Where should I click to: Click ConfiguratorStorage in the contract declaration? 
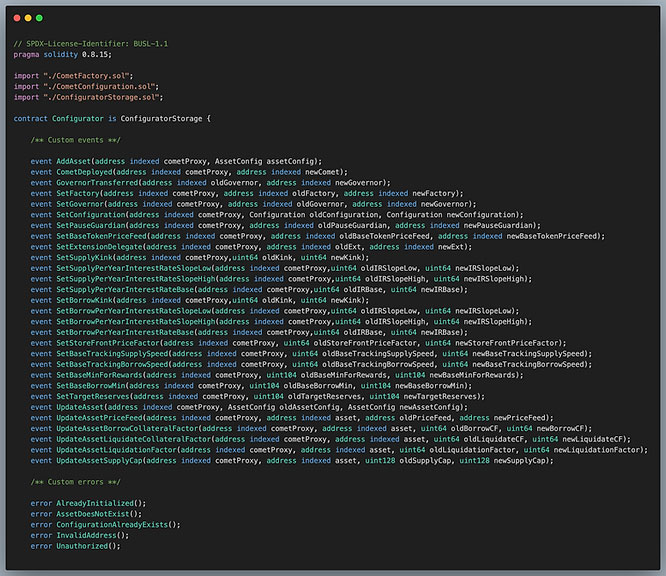(161, 119)
